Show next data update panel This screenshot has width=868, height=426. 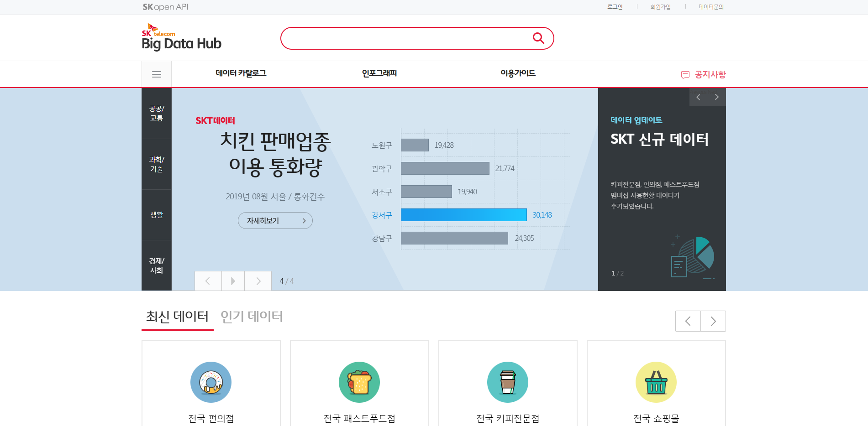(716, 97)
